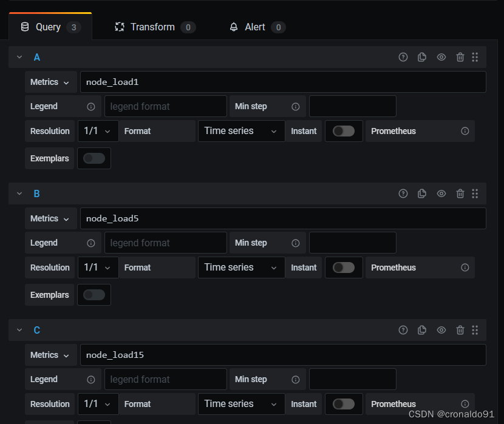The height and width of the screenshot is (424, 504).
Task: Click node_load1 query expression field
Action: tap(283, 82)
